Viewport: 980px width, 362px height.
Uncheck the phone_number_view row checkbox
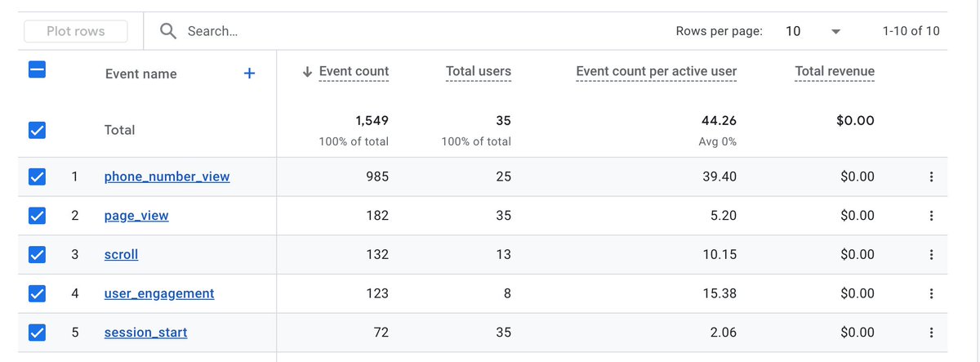[x=37, y=177]
